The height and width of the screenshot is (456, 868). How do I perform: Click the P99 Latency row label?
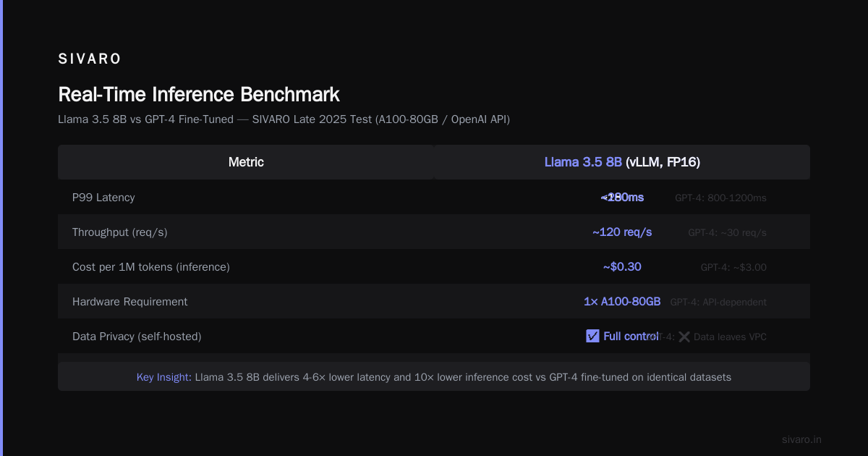click(103, 198)
